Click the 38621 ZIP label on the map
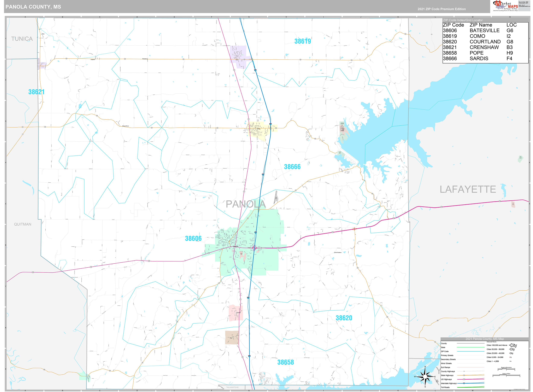The width and height of the screenshot is (533, 392). coord(36,92)
